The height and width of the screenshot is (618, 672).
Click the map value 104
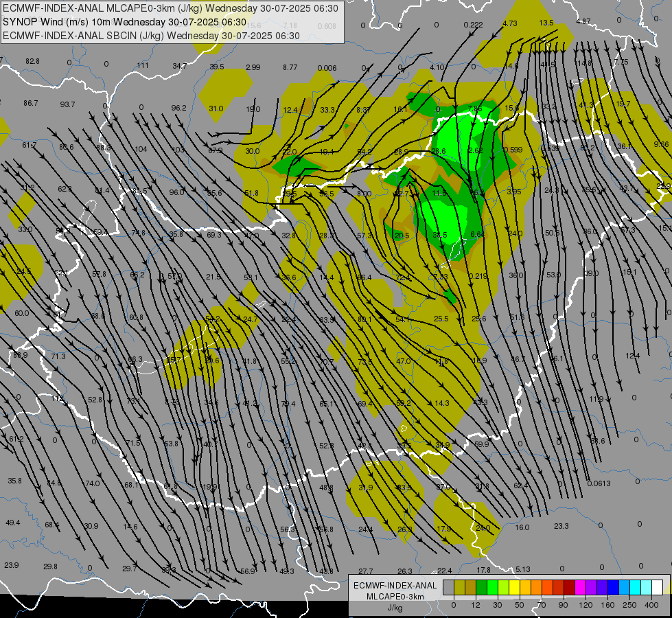click(141, 149)
